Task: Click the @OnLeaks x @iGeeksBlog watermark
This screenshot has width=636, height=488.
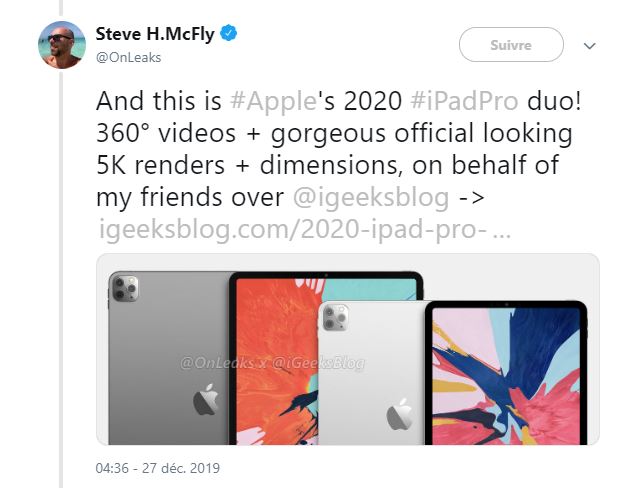Action: point(272,363)
